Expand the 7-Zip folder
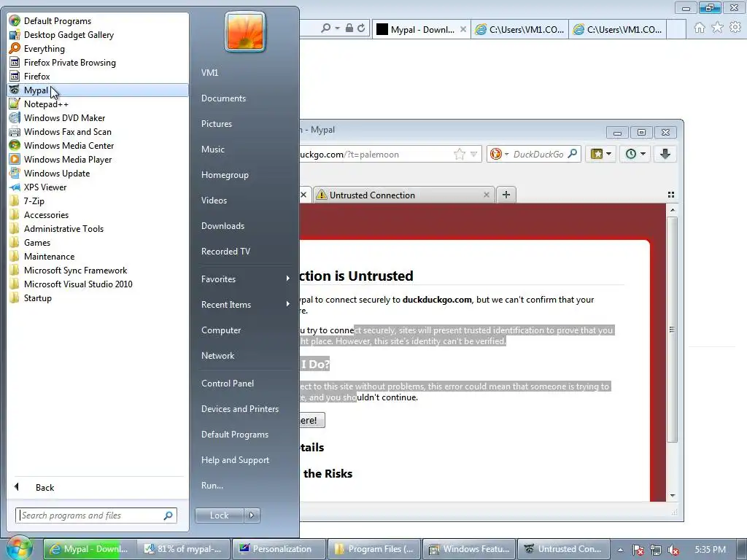Image resolution: width=747 pixels, height=560 pixels. point(98,201)
